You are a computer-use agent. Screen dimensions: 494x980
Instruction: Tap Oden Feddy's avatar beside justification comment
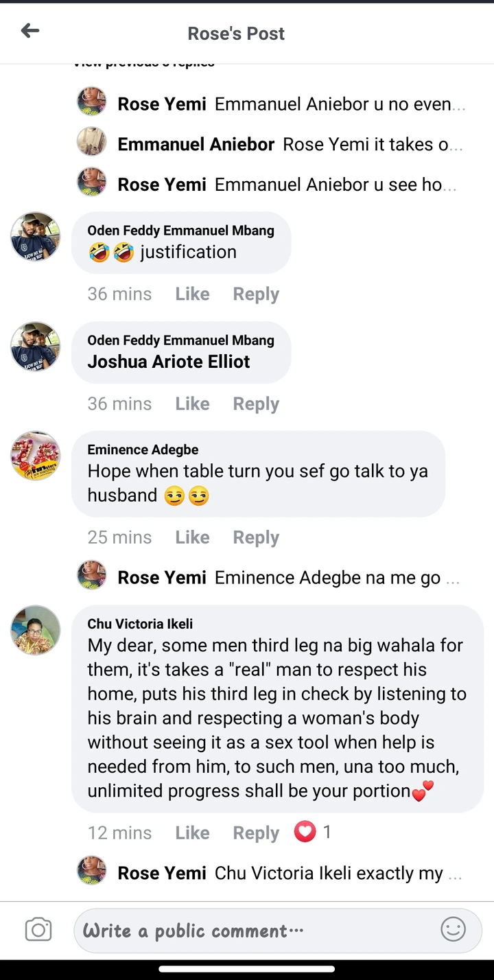36,237
